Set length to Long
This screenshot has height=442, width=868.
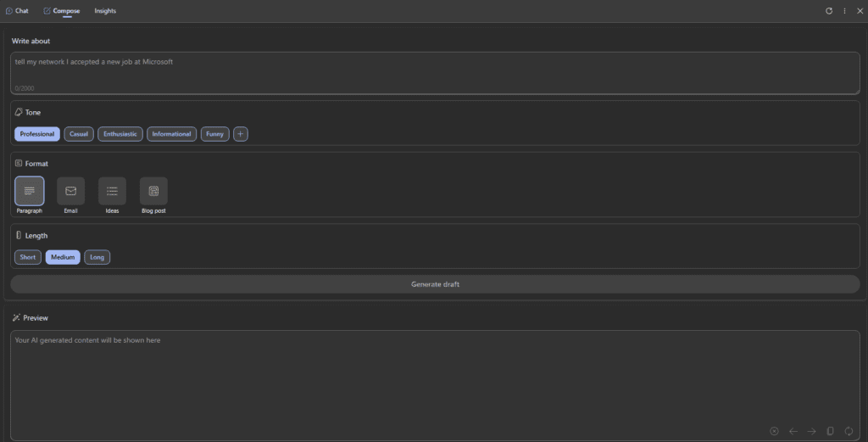coord(97,257)
